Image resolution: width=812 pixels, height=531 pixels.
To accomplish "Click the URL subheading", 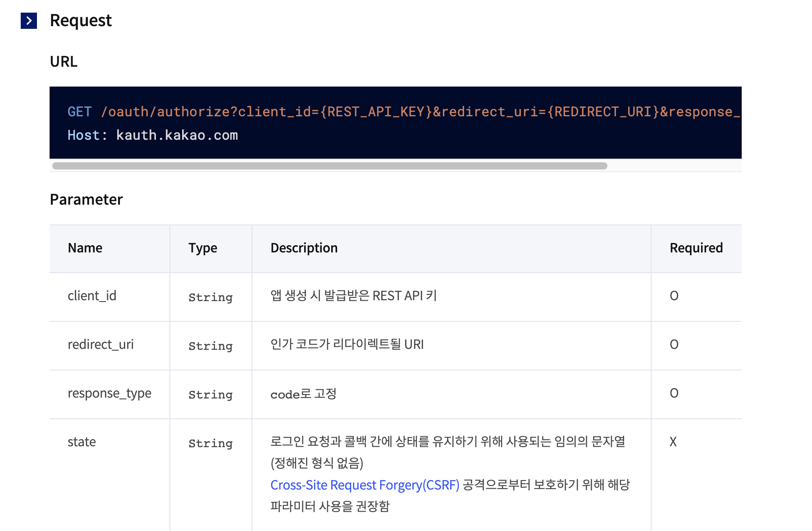I will point(64,62).
